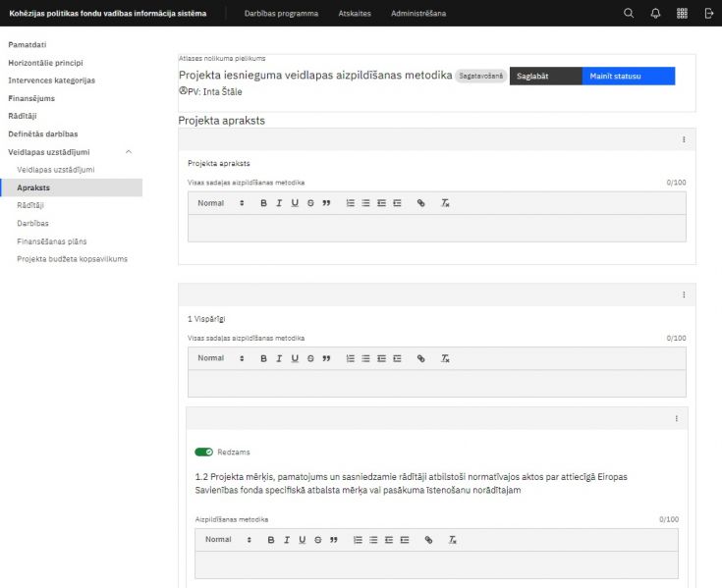
Task: Click the Saglabāt button
Action: coord(545,76)
